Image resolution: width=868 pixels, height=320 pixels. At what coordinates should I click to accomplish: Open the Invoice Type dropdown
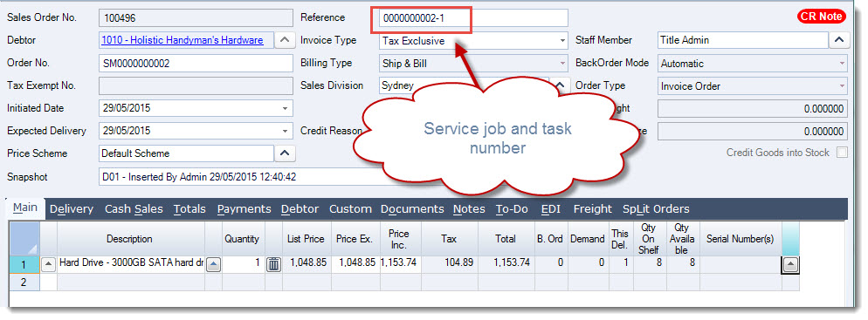(563, 41)
